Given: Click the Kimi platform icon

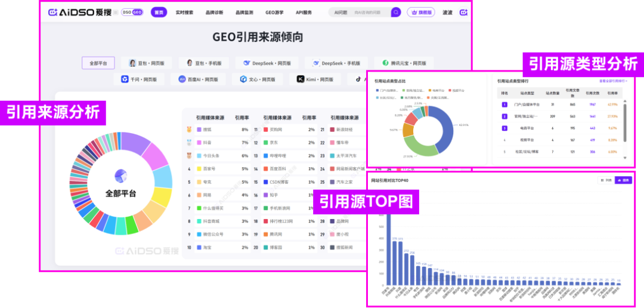Looking at the screenshot, I should pos(301,79).
